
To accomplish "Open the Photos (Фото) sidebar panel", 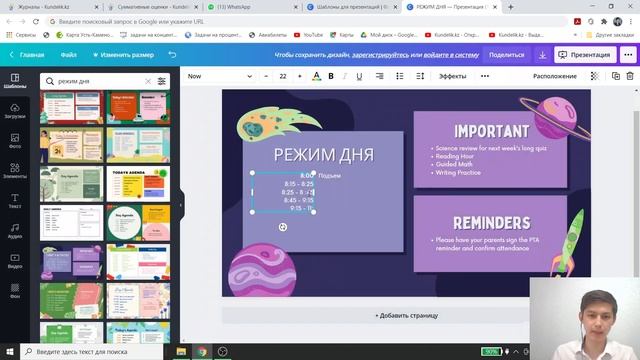I will 15,141.
